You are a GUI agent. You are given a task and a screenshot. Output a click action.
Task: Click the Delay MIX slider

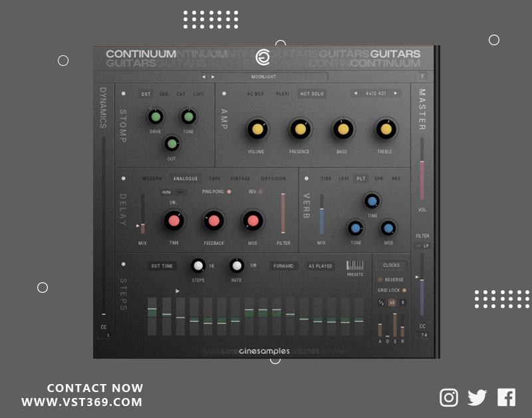pyautogui.click(x=142, y=214)
